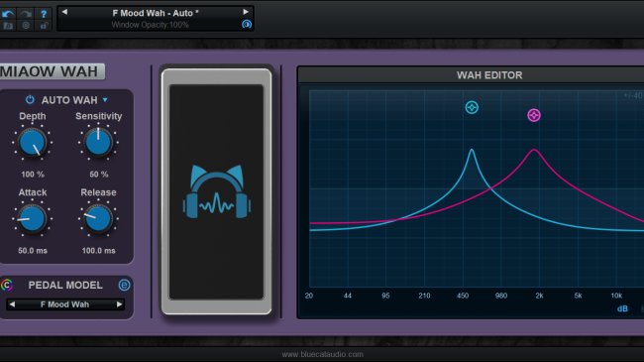The width and height of the screenshot is (644, 362).
Task: Click the round target icon in toolbar
Action: 26,26
